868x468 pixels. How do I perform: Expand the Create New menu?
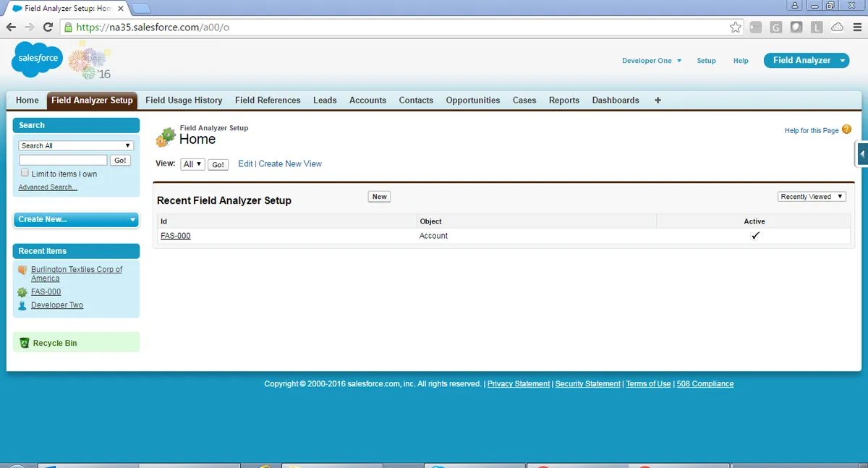(76, 220)
